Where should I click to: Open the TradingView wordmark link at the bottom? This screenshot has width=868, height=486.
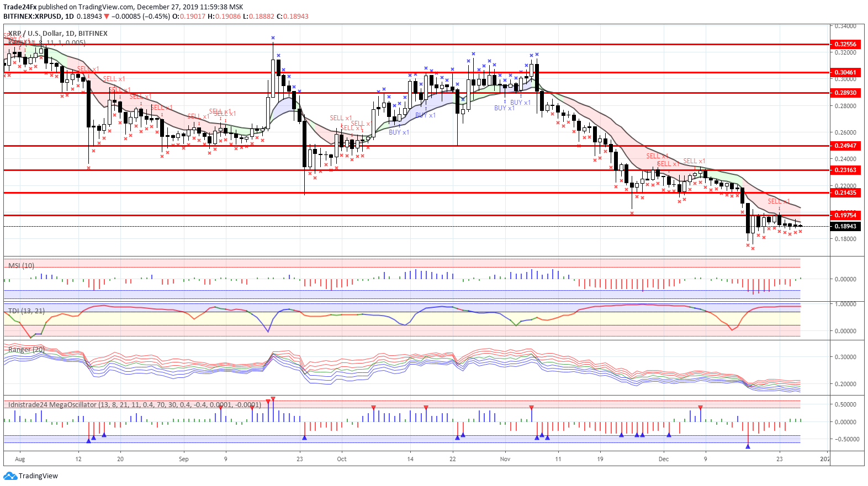click(38, 476)
